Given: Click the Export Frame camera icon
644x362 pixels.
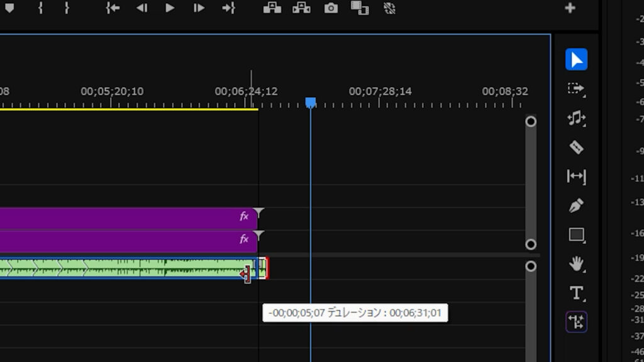Looking at the screenshot, I should point(331,8).
